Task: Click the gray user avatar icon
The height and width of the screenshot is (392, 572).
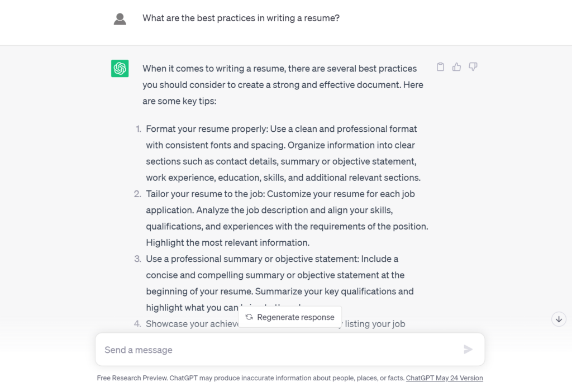Action: click(120, 19)
